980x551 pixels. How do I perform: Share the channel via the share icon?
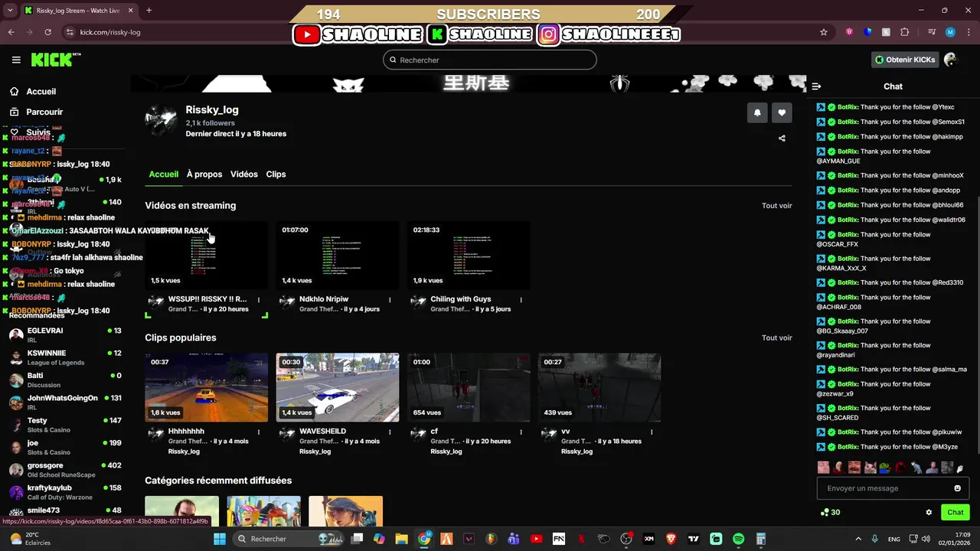782,139
